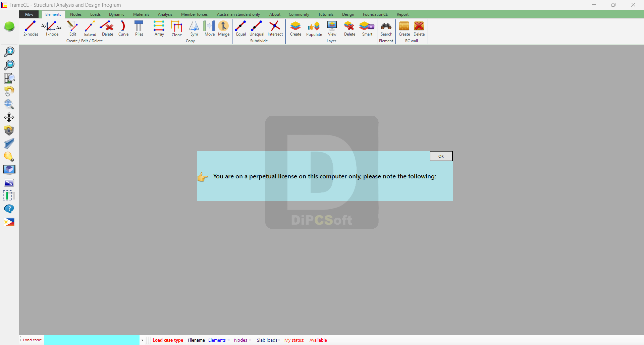Viewport: 644px width, 345px height.
Task: Click the Intersect subdivide icon
Action: [275, 28]
